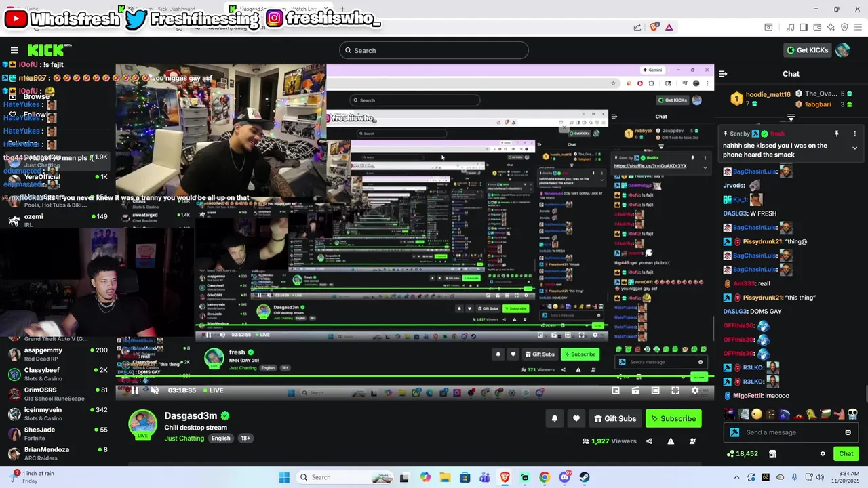
Task: Open ShesJade channel in sidebar
Action: click(56, 433)
